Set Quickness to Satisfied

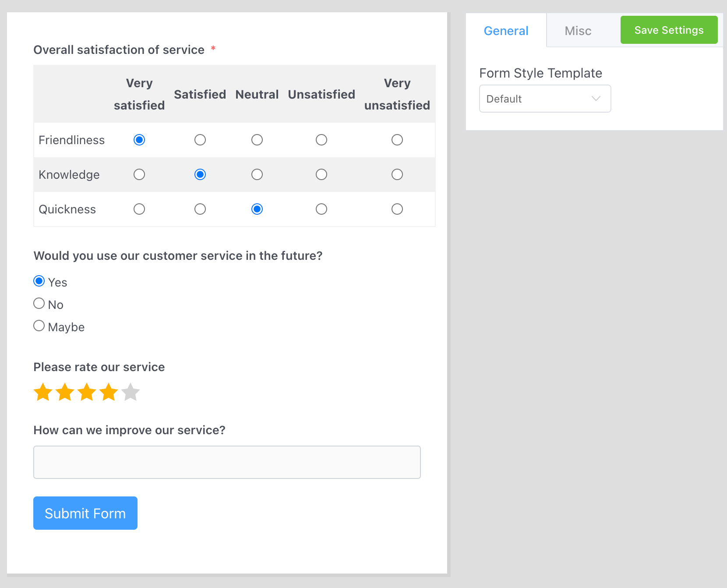click(x=200, y=209)
